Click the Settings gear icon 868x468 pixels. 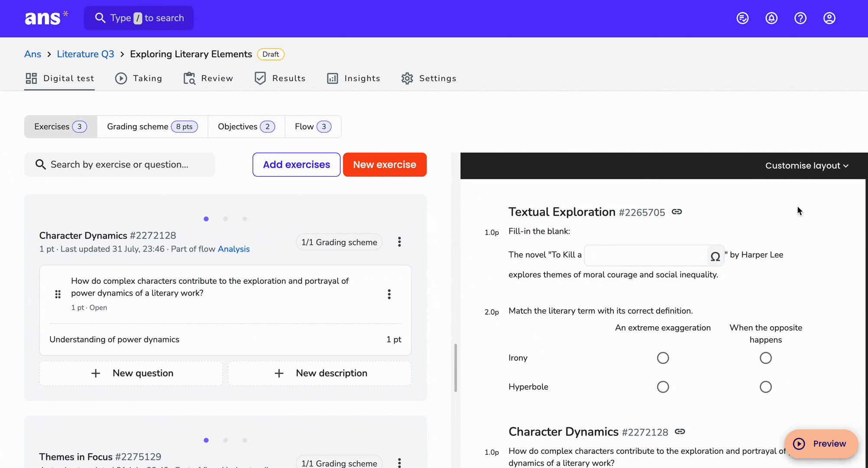407,78
